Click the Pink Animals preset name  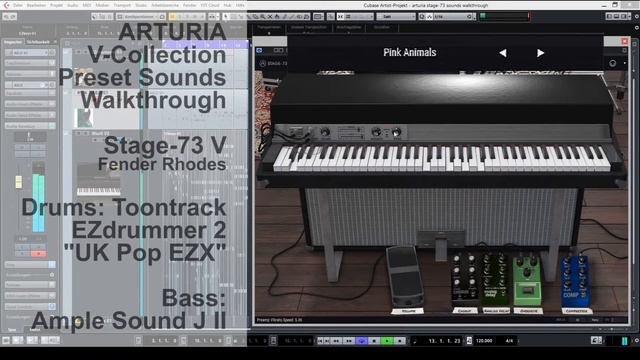coord(409,52)
